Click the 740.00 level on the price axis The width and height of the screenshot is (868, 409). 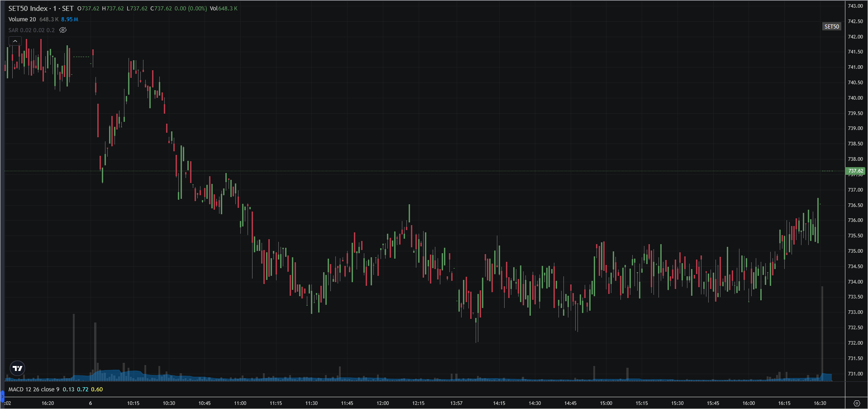click(855, 98)
